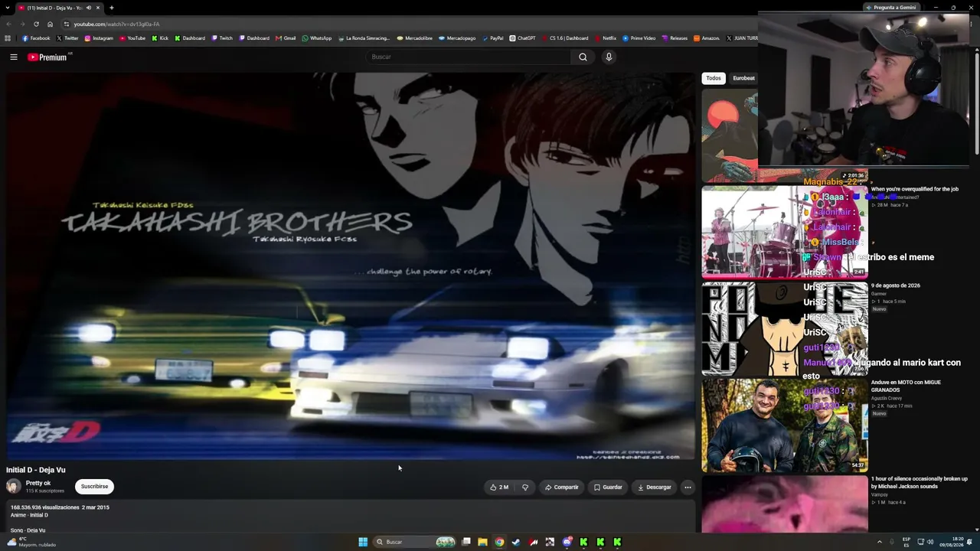Open the weather widget on taskbar

31,542
